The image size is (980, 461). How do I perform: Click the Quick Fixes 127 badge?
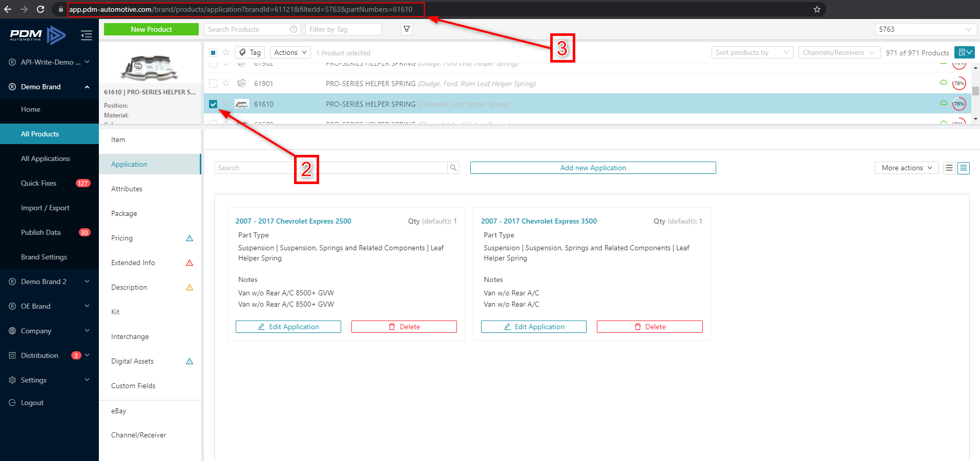[83, 183]
